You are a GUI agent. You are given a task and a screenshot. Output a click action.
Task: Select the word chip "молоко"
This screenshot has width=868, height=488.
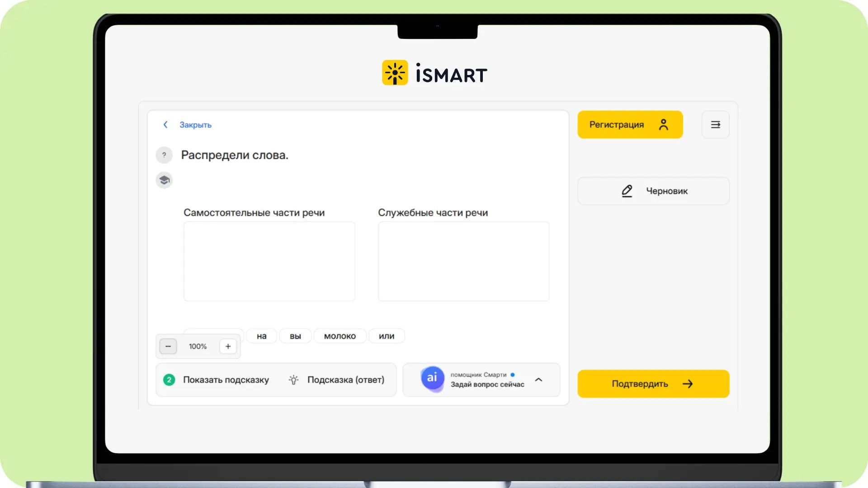[x=340, y=336]
